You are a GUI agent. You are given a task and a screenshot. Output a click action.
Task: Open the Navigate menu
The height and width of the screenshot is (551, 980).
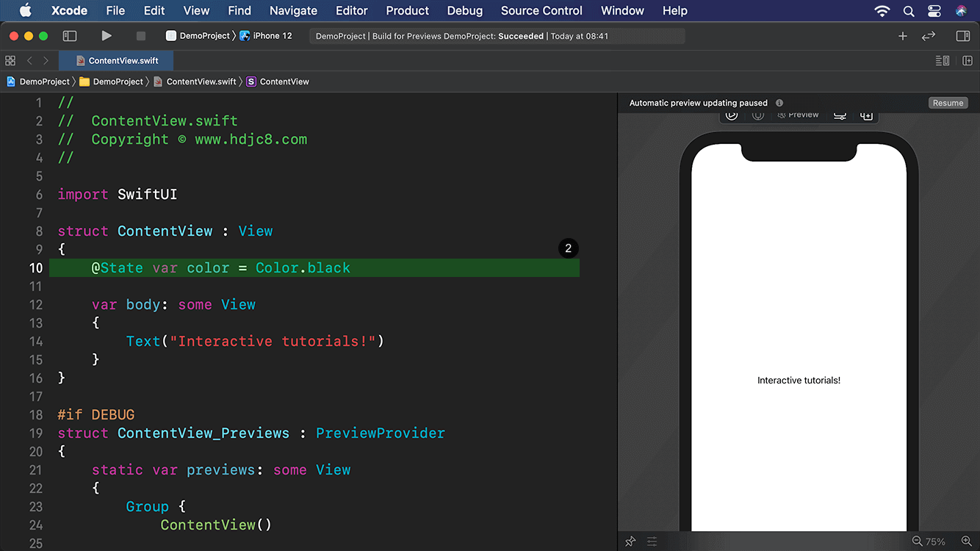pos(293,10)
